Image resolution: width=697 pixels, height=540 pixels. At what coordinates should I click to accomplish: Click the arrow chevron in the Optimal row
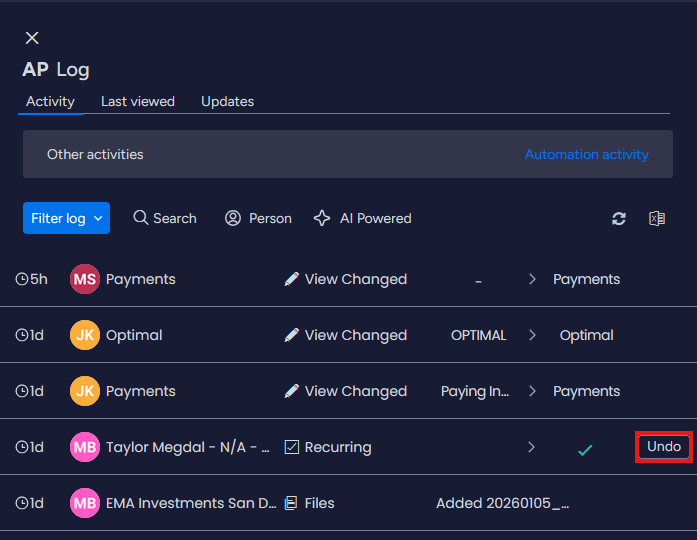click(532, 335)
